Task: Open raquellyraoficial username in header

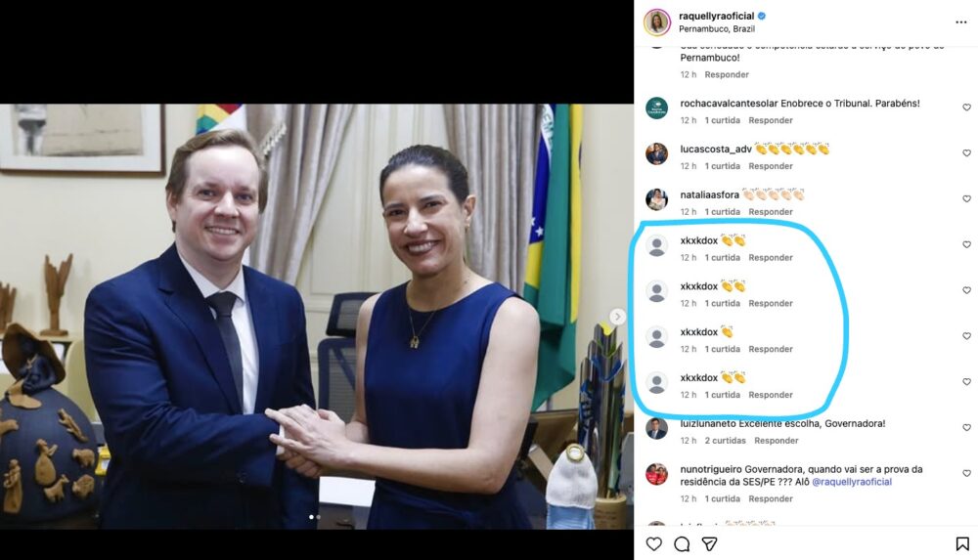Action: coord(717,16)
